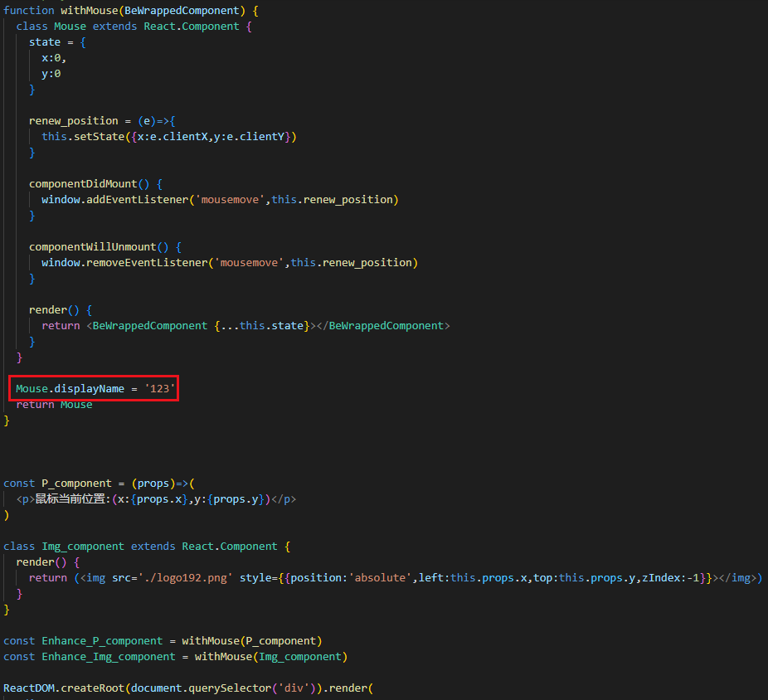Click the '<p>鼠标当前位置' JSX line
Image resolution: width=768 pixels, height=700 pixels.
click(x=156, y=499)
